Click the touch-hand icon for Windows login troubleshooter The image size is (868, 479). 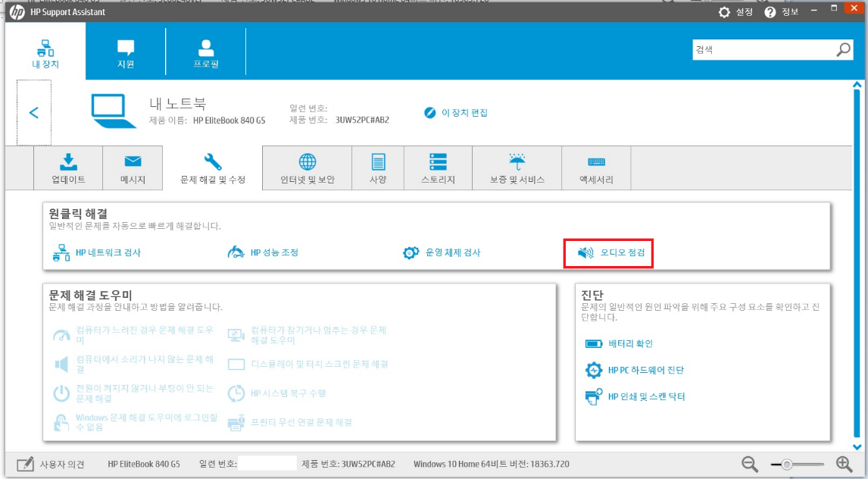[61, 422]
